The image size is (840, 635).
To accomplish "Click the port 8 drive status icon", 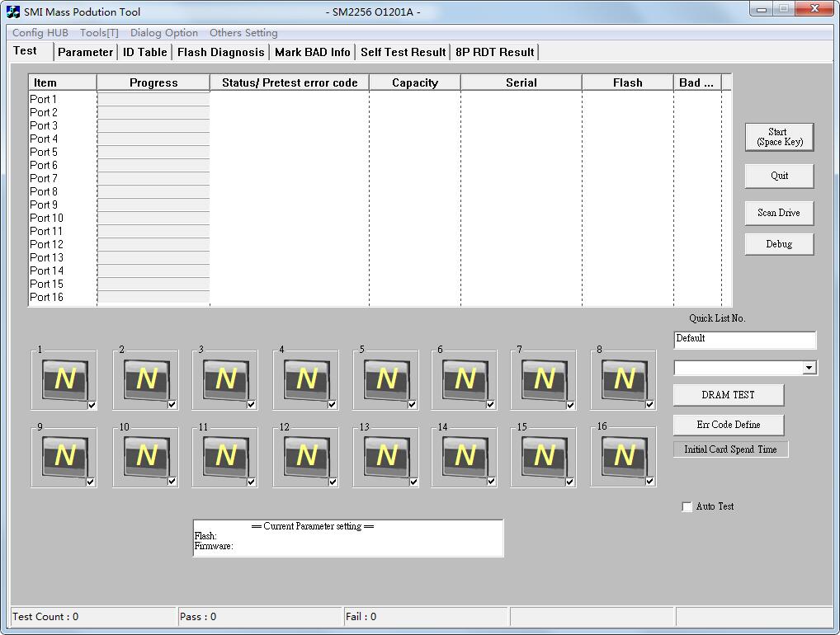I will click(x=624, y=379).
